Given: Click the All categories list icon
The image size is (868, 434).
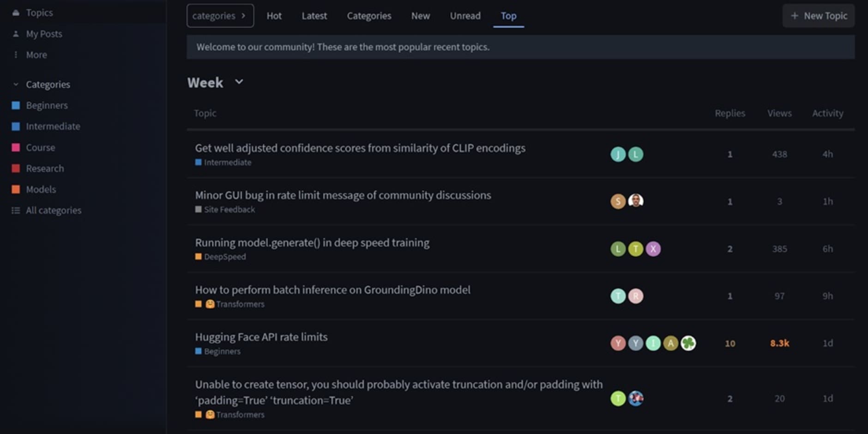Looking at the screenshot, I should [x=16, y=211].
